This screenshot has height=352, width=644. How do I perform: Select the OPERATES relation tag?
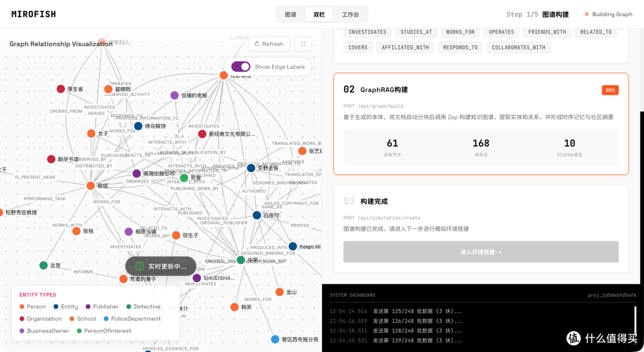click(x=501, y=32)
